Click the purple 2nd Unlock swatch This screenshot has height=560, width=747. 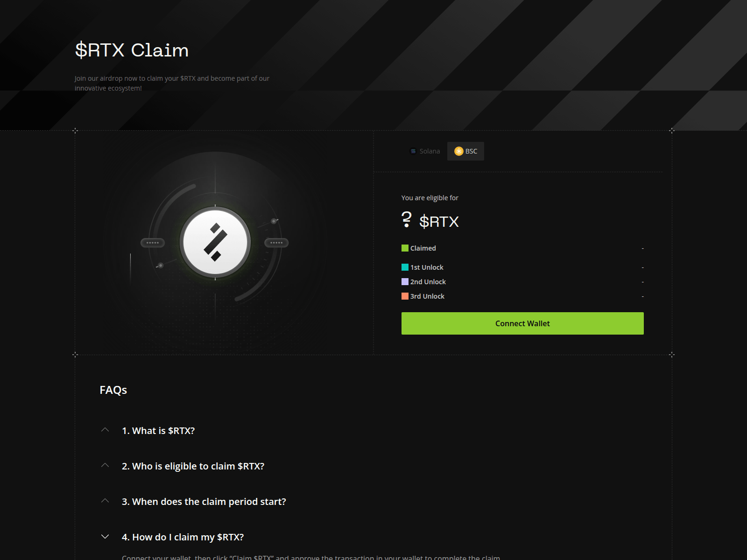pyautogui.click(x=404, y=281)
